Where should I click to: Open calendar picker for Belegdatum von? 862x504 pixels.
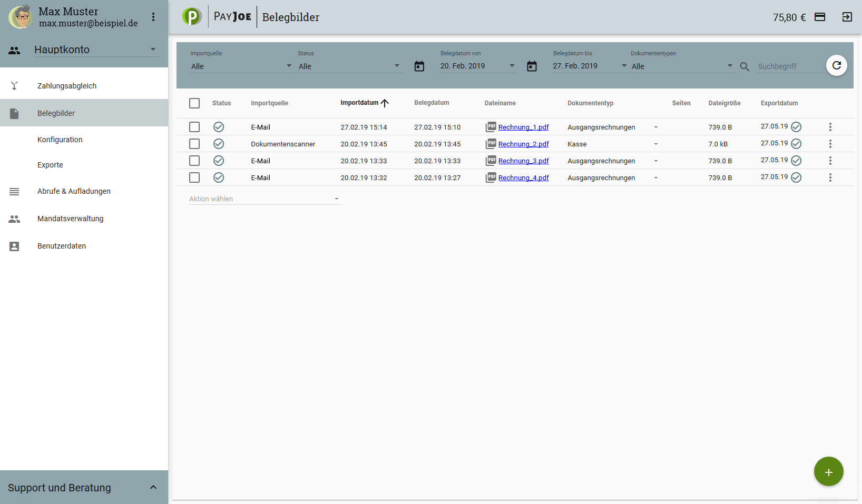[x=419, y=66]
